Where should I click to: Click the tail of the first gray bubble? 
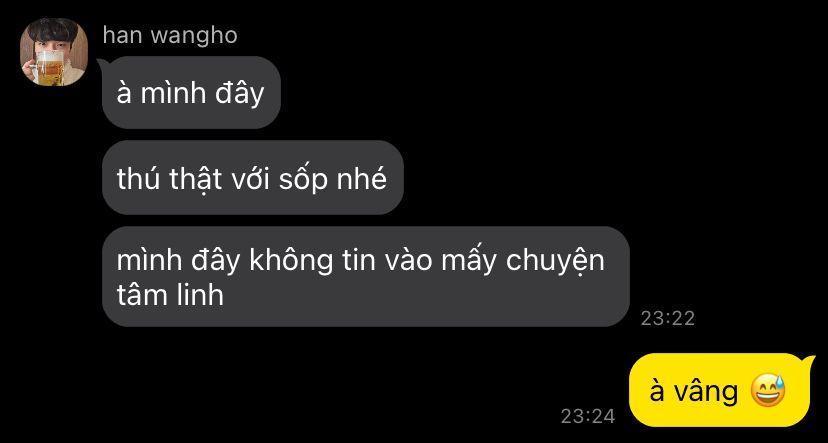click(x=101, y=63)
